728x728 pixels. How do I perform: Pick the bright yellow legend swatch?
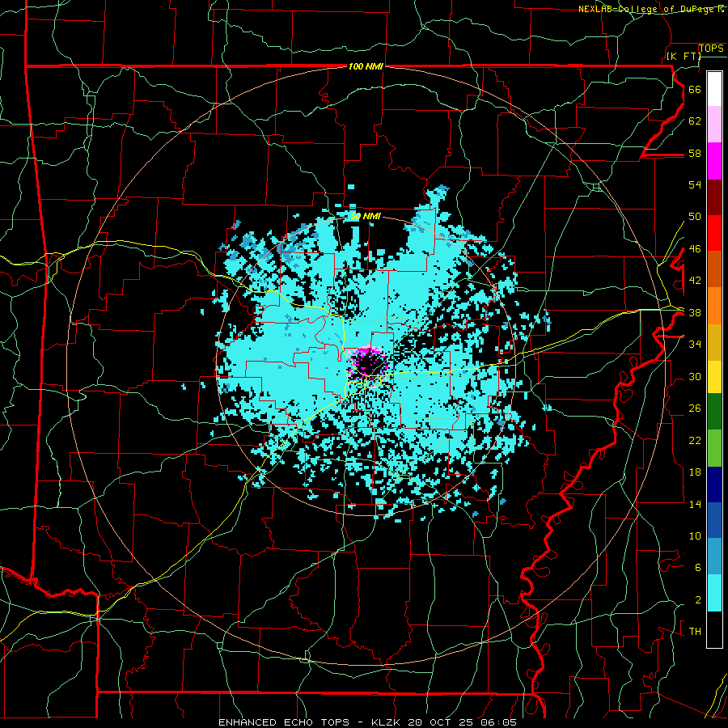point(714,377)
